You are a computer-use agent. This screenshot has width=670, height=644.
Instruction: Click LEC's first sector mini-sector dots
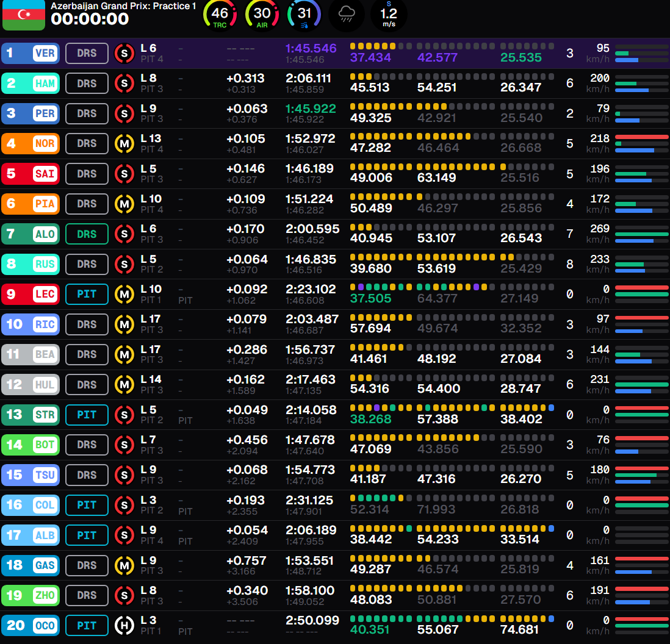381,287
